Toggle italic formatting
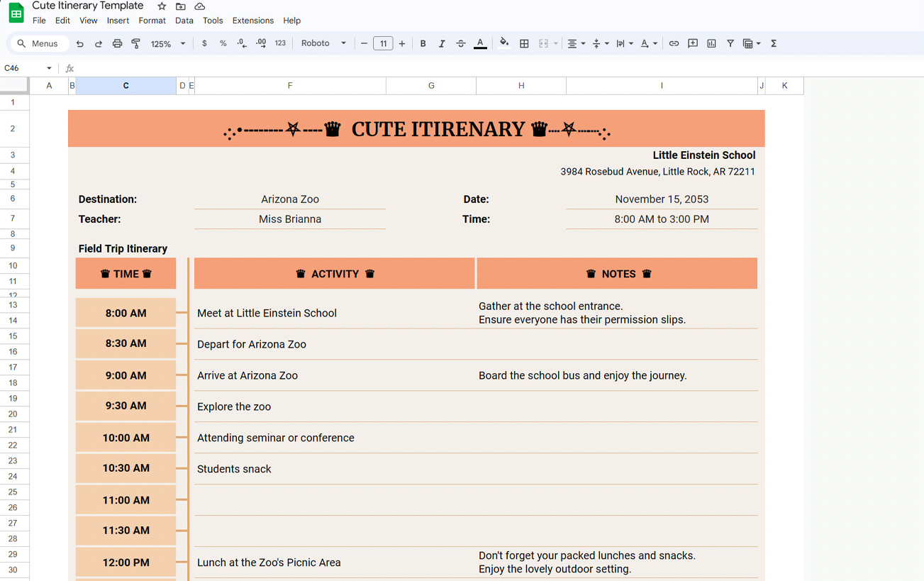924x581 pixels. pos(442,43)
